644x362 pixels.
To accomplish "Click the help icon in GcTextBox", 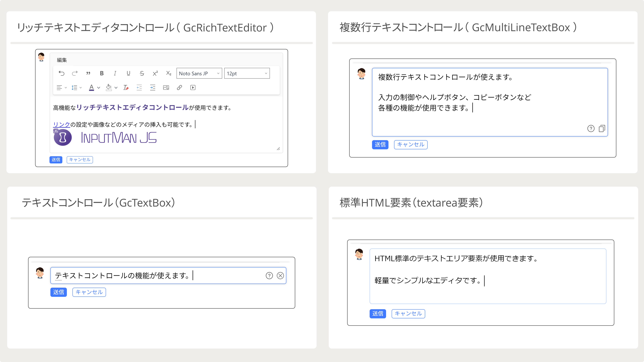I will (269, 276).
